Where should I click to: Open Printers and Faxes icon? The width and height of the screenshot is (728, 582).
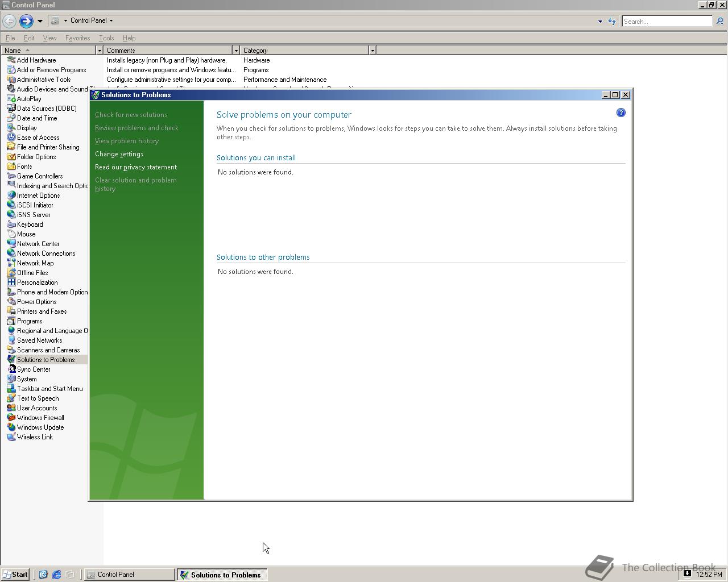[11, 311]
